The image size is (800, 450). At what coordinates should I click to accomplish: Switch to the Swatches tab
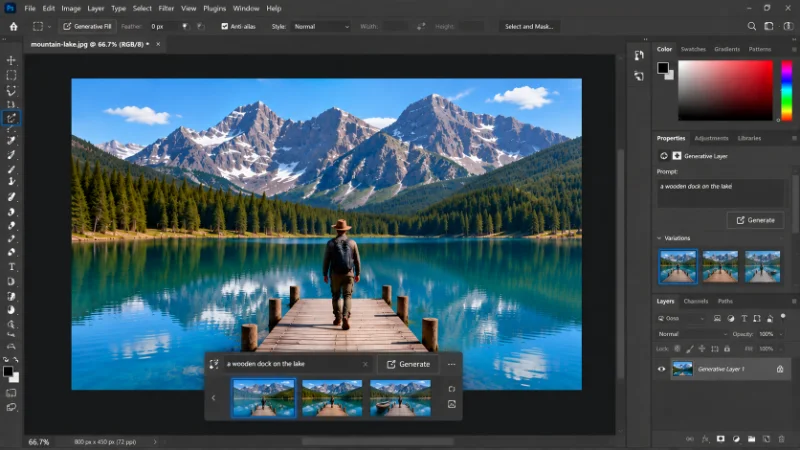(693, 49)
